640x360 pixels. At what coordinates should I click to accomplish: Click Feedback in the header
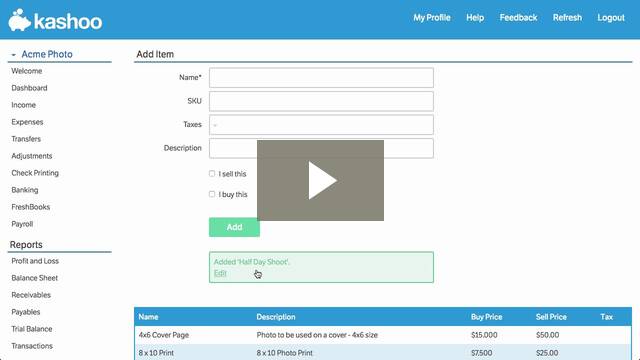518,18
